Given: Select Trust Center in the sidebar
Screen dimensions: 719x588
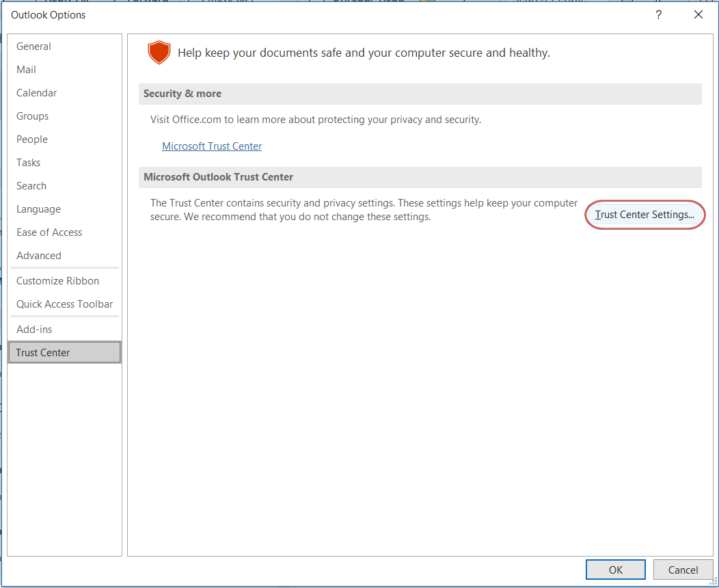Looking at the screenshot, I should click(65, 353).
